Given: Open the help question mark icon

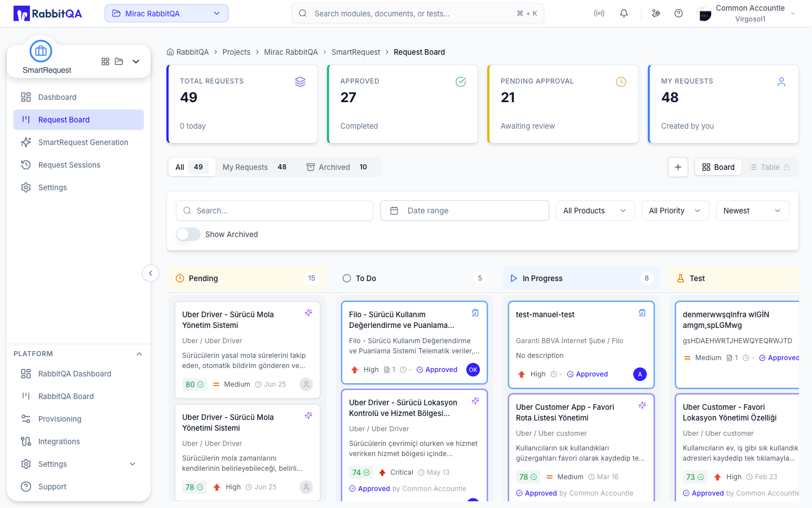Looking at the screenshot, I should pos(678,14).
